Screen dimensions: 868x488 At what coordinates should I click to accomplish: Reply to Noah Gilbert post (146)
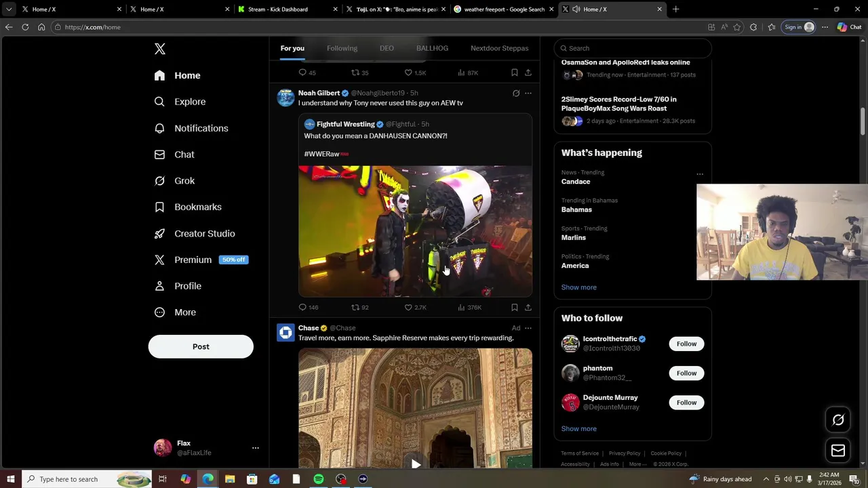(x=309, y=308)
